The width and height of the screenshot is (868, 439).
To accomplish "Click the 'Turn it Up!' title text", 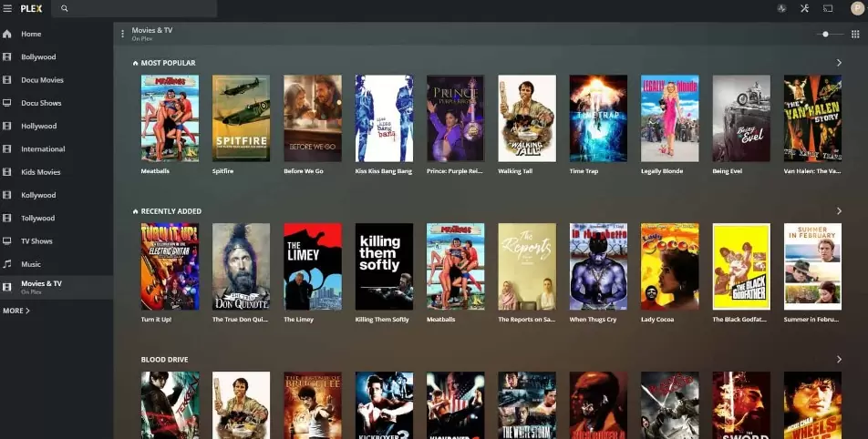I will (156, 320).
